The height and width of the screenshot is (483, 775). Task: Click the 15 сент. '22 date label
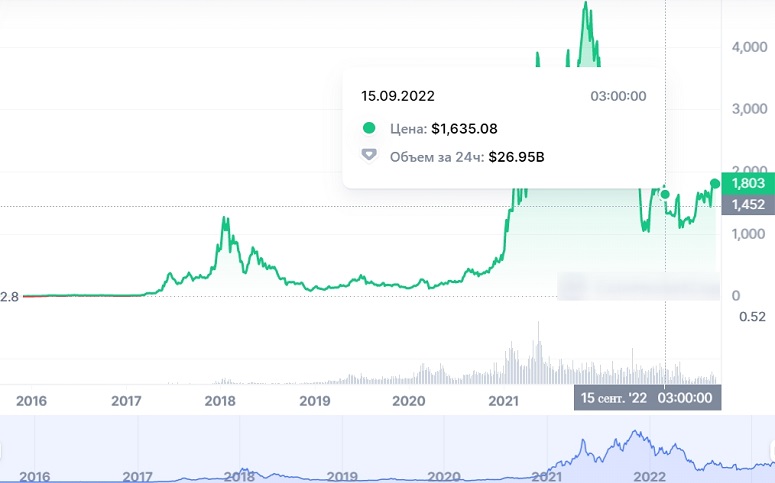point(613,398)
